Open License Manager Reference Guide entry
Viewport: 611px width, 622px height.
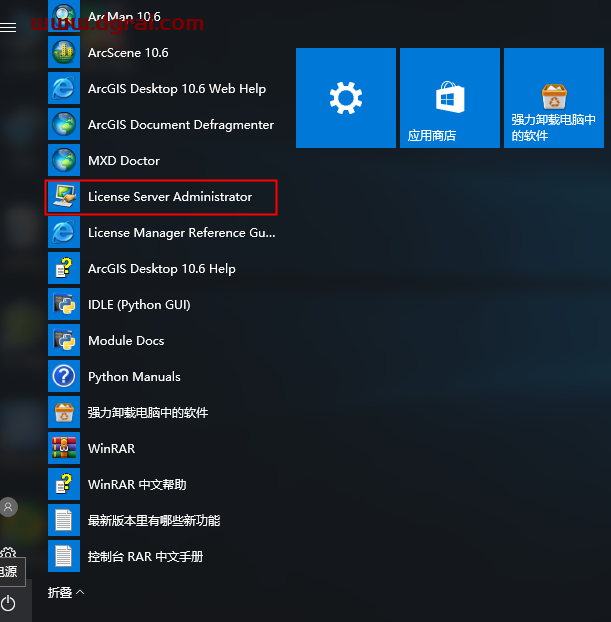coord(180,232)
